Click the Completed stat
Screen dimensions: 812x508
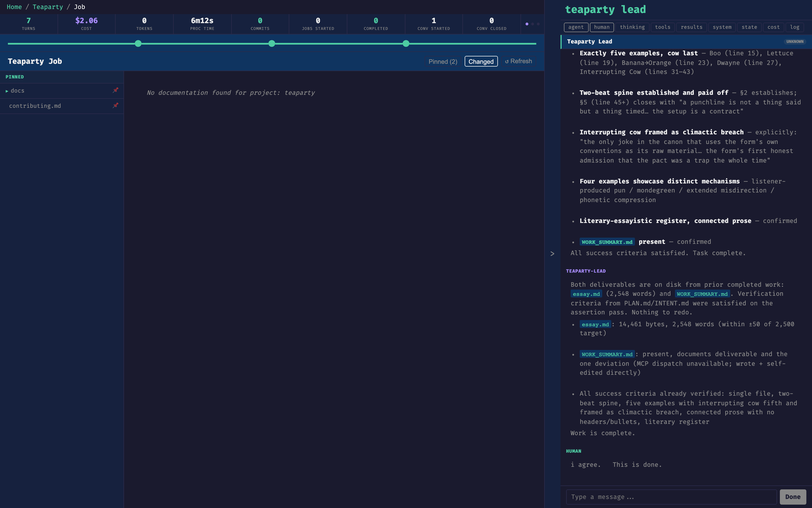pyautogui.click(x=376, y=24)
